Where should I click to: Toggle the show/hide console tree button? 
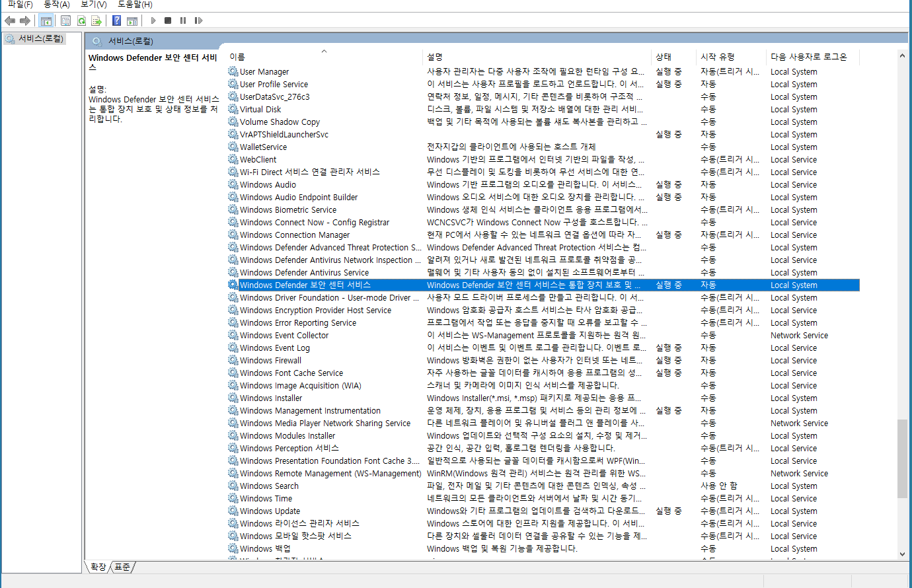point(46,20)
